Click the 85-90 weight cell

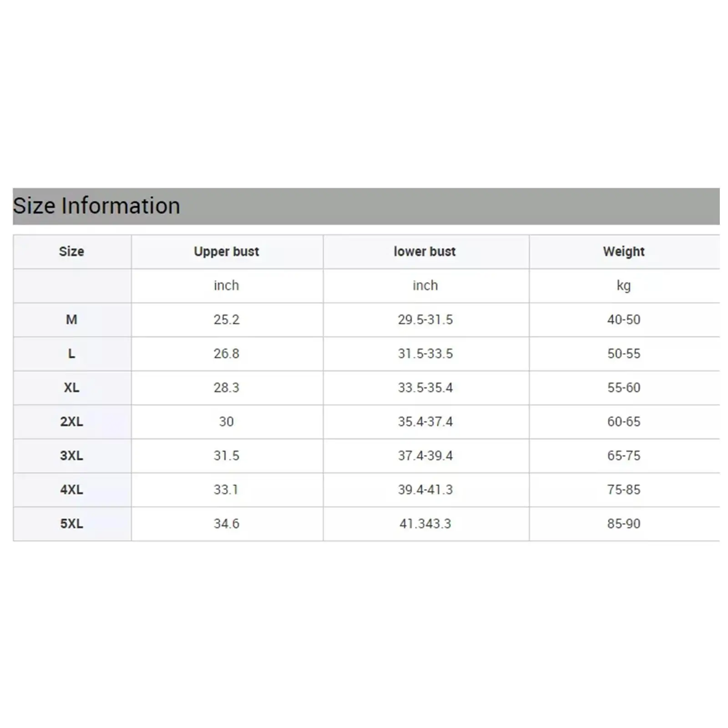point(623,524)
